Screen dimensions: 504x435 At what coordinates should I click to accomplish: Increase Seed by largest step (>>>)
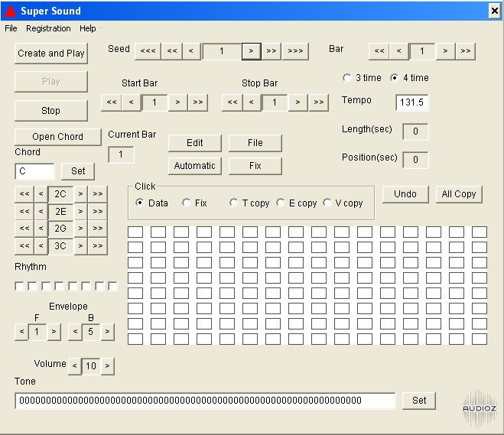[295, 51]
